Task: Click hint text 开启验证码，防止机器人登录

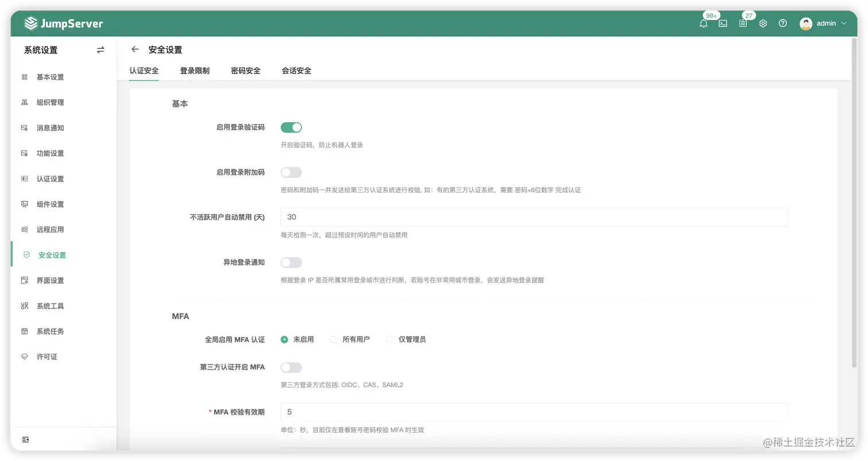Action: (322, 145)
